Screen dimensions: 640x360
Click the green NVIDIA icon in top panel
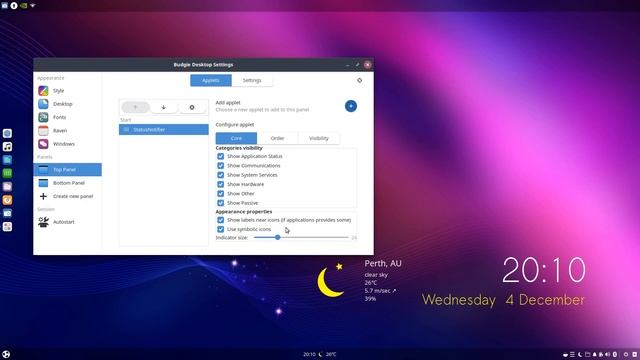(x=24, y=5)
